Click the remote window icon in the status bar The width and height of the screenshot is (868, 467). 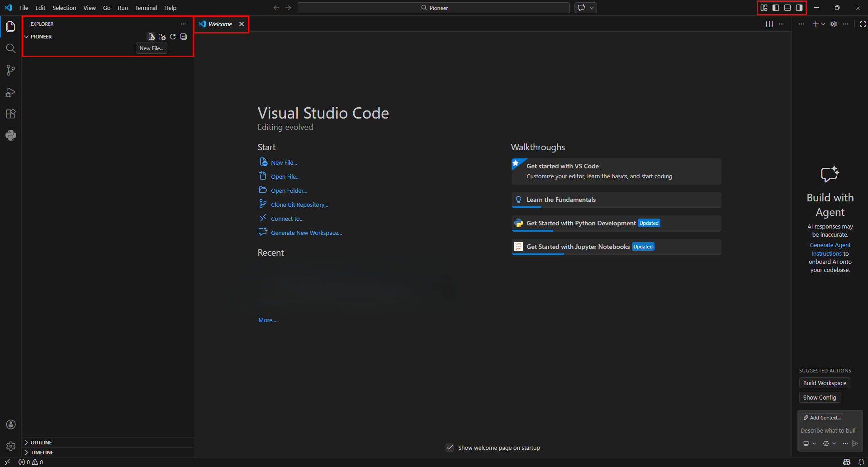[x=8, y=462]
